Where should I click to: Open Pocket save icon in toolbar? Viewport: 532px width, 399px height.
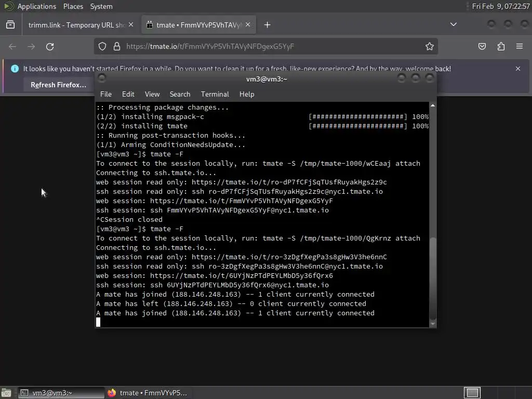pos(482,46)
